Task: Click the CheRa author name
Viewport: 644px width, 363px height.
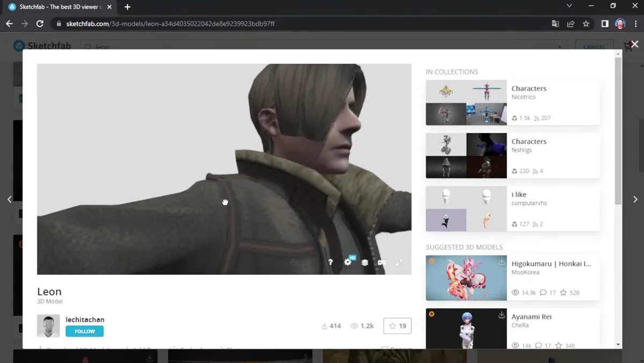Action: coord(520,325)
